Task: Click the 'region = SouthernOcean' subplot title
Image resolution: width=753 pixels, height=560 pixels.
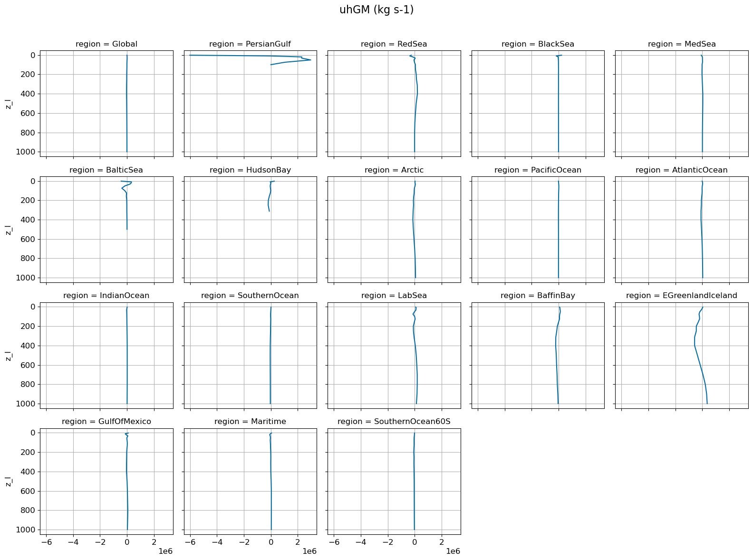Action: click(x=250, y=296)
